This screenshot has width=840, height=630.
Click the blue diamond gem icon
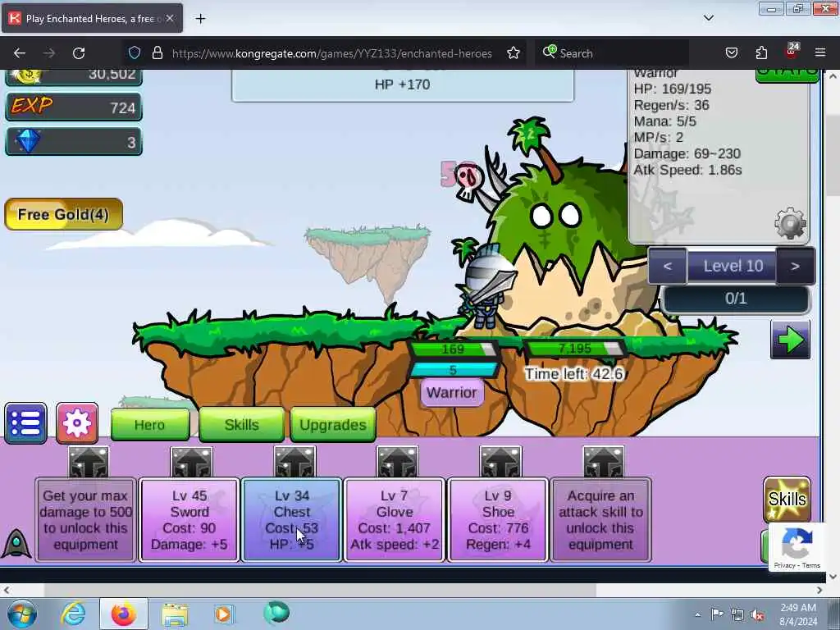(28, 141)
